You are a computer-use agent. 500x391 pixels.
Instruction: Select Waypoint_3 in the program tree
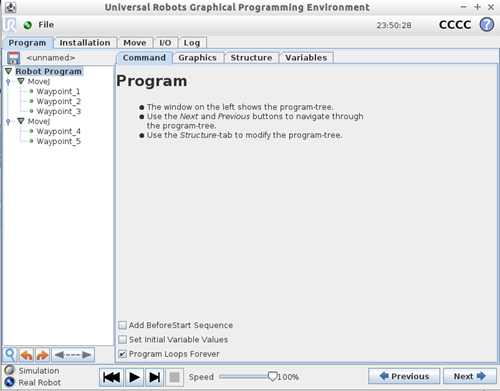[x=59, y=111]
